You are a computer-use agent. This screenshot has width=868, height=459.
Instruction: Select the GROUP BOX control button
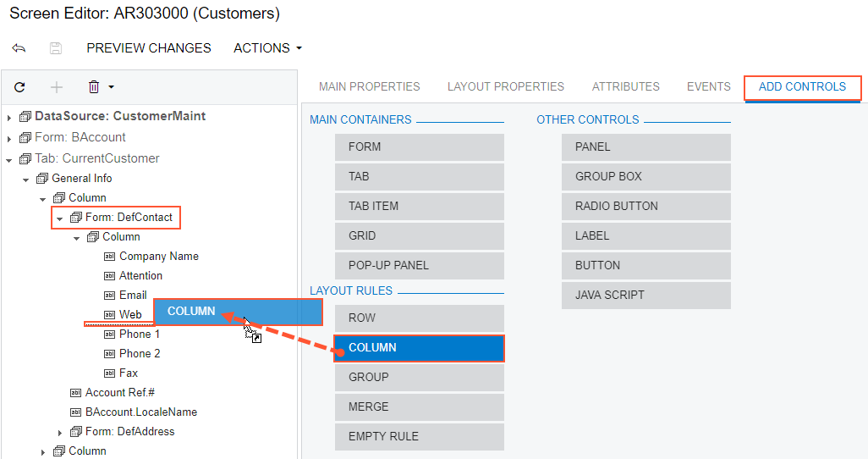click(x=646, y=176)
